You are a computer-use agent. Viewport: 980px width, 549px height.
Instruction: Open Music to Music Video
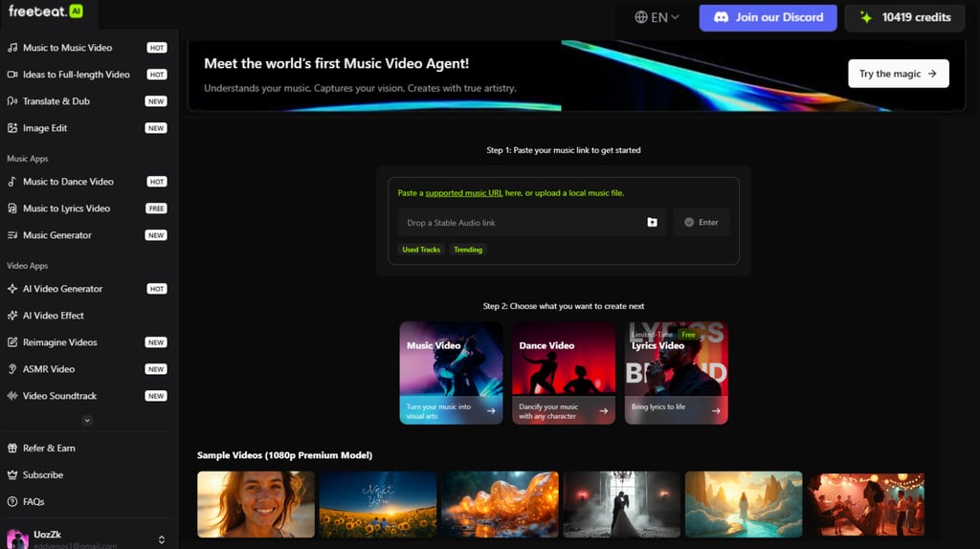(x=87, y=48)
